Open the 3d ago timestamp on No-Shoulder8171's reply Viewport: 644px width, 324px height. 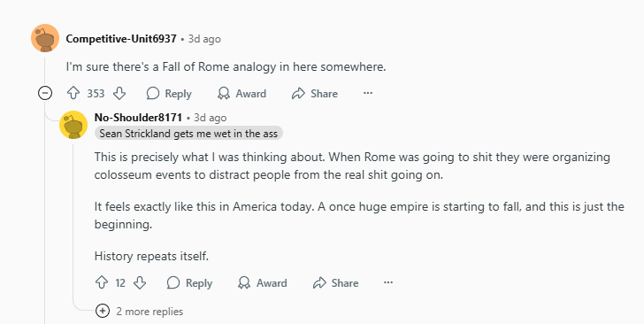point(211,118)
